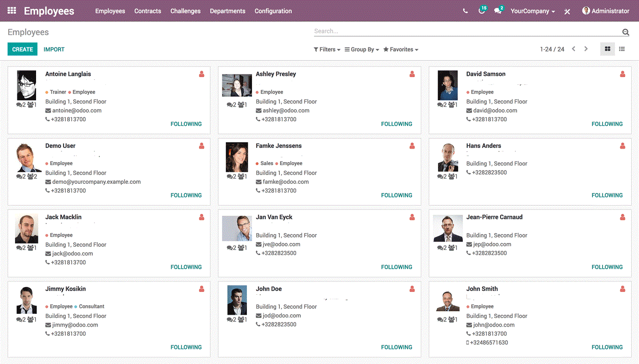The width and height of the screenshot is (639, 364).
Task: Click the developer tools bug icon
Action: pos(567,11)
